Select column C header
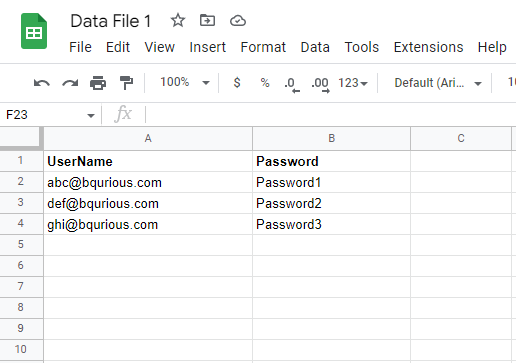 coord(461,139)
